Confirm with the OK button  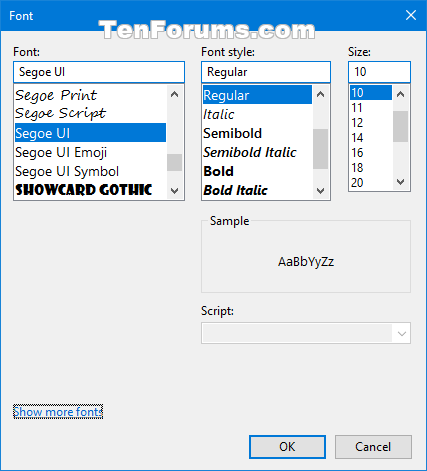[x=287, y=447]
